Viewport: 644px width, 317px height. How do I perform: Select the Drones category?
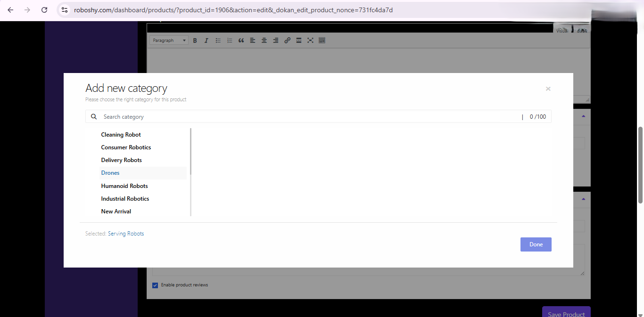(110, 173)
